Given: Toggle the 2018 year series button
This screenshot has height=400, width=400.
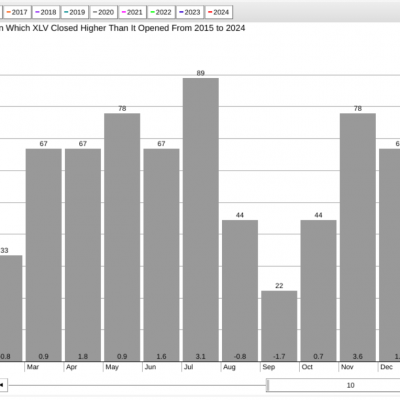Looking at the screenshot, I should pyautogui.click(x=46, y=12).
